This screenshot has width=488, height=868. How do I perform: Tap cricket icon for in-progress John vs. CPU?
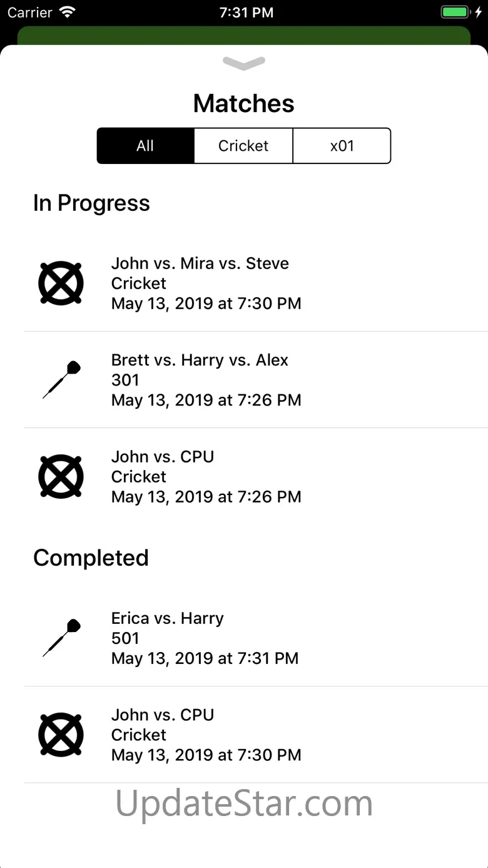[61, 477]
